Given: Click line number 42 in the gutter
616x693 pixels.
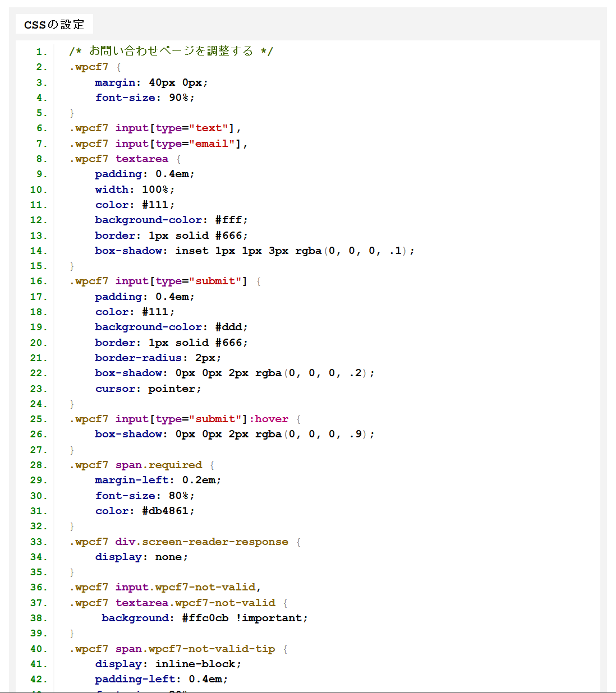Looking at the screenshot, I should point(39,680).
